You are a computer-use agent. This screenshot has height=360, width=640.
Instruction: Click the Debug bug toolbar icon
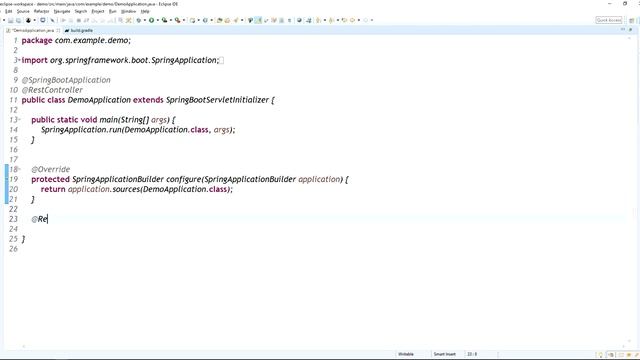[139, 20]
